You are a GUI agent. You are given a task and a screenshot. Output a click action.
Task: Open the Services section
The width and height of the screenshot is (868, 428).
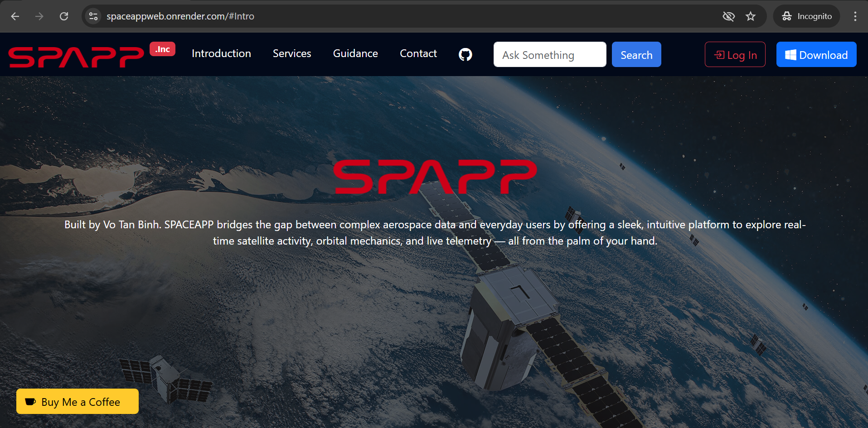point(291,53)
